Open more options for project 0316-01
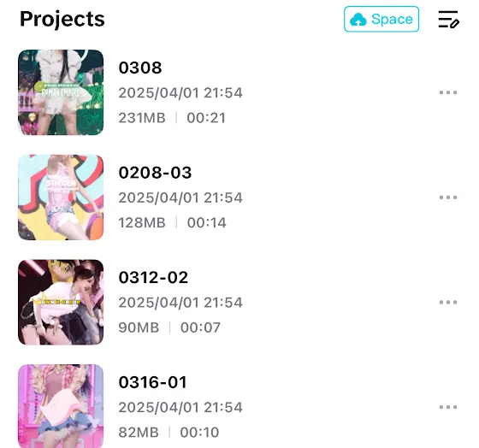479x448 pixels. tap(448, 407)
